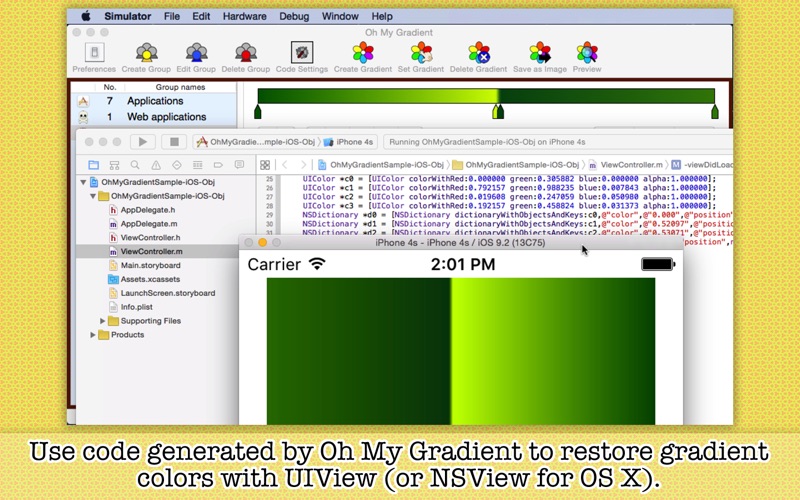This screenshot has width=800, height=500.
Task: Click the left gradient color stop marker
Action: (258, 112)
